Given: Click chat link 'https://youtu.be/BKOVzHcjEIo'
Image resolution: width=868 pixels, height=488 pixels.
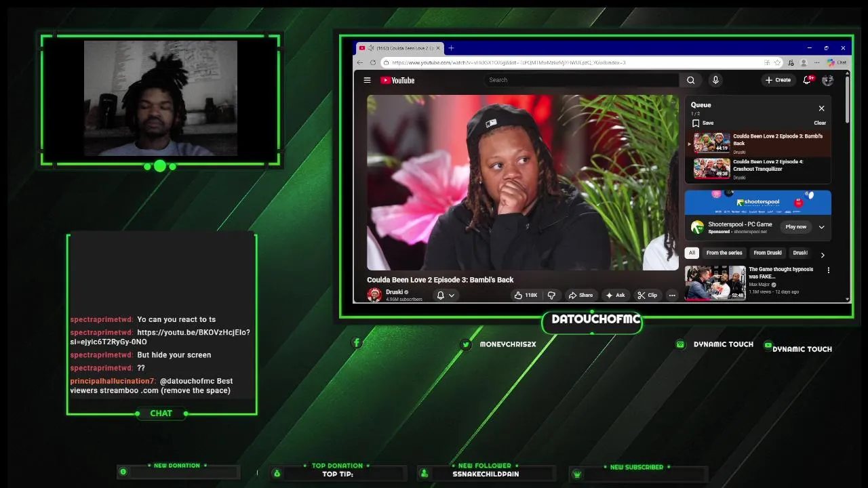Looking at the screenshot, I should [159, 337].
